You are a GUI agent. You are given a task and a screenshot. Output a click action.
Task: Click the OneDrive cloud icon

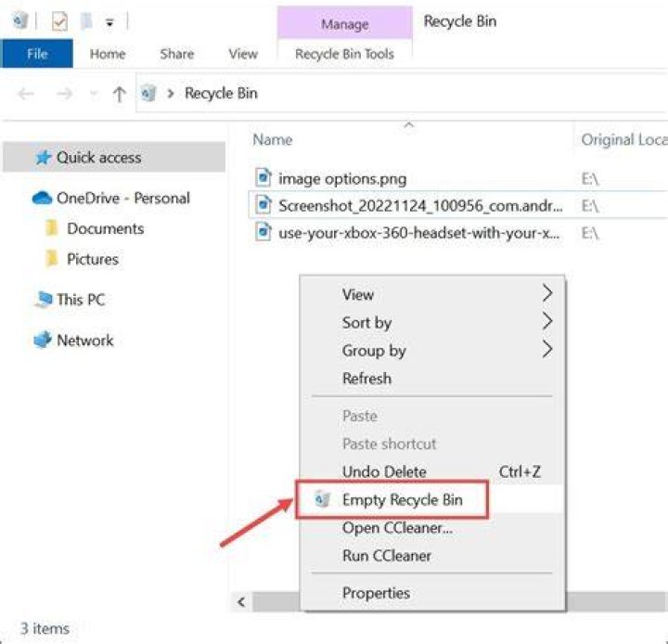(x=42, y=199)
